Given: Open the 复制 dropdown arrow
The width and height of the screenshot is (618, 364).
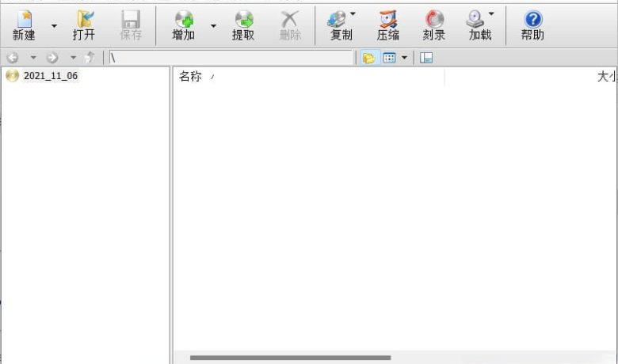Looking at the screenshot, I should (x=353, y=13).
